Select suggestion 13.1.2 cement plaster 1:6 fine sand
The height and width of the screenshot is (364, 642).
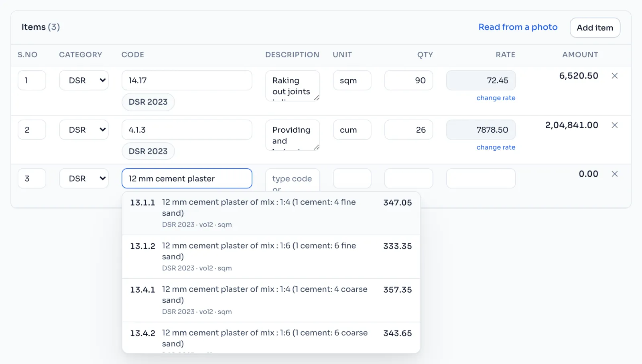click(271, 257)
